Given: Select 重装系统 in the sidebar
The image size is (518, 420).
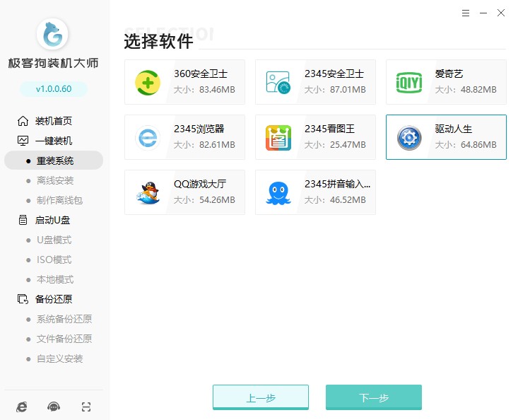Looking at the screenshot, I should point(55,161).
